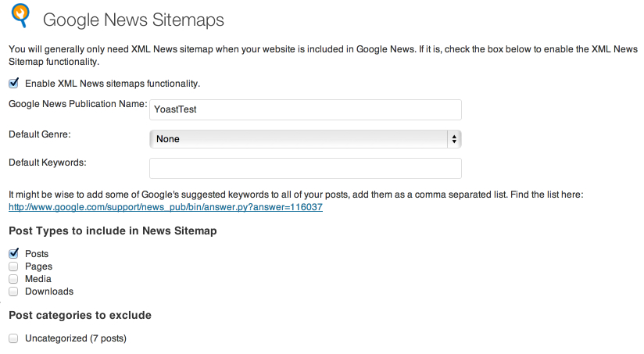Focus the Google News Publication Name field
This screenshot has height=354, width=644.
tap(305, 109)
